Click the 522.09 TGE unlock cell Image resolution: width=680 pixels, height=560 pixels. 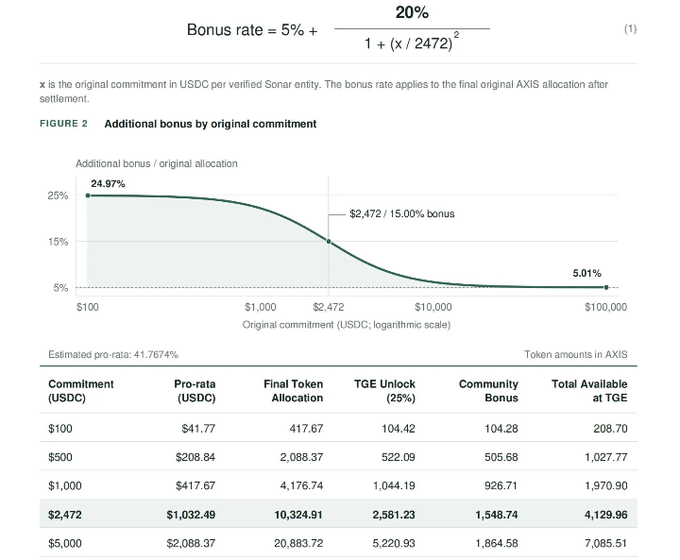pos(398,457)
